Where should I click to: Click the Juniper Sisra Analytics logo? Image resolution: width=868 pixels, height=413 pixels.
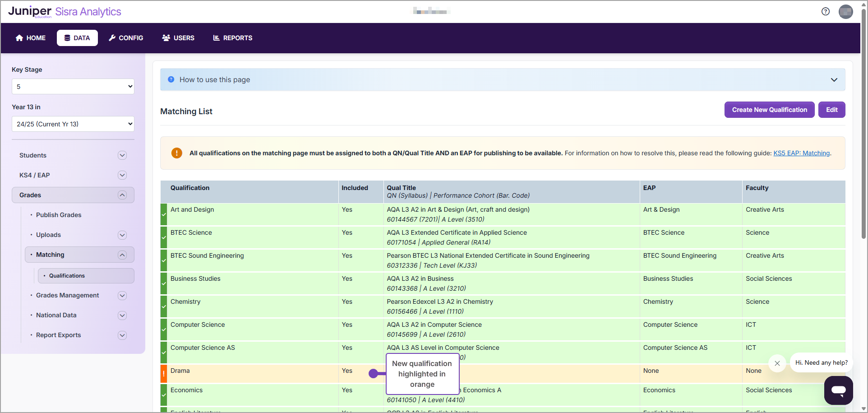[x=65, y=12]
